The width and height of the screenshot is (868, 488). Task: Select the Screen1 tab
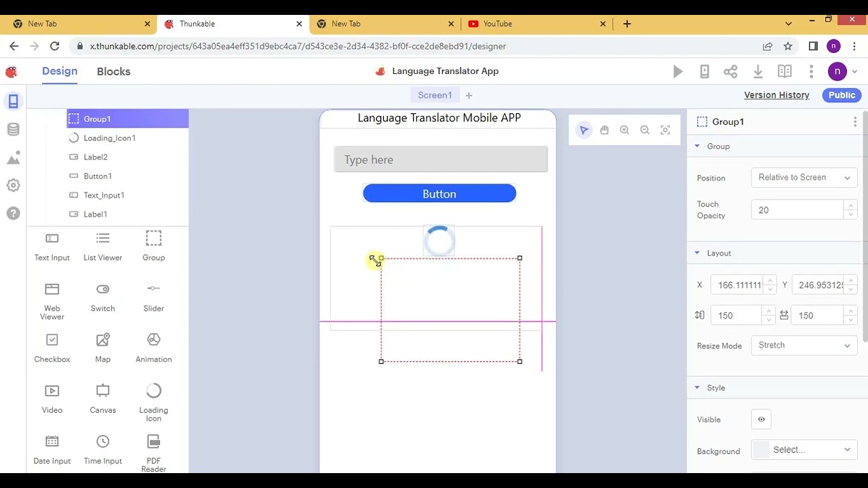pos(435,95)
